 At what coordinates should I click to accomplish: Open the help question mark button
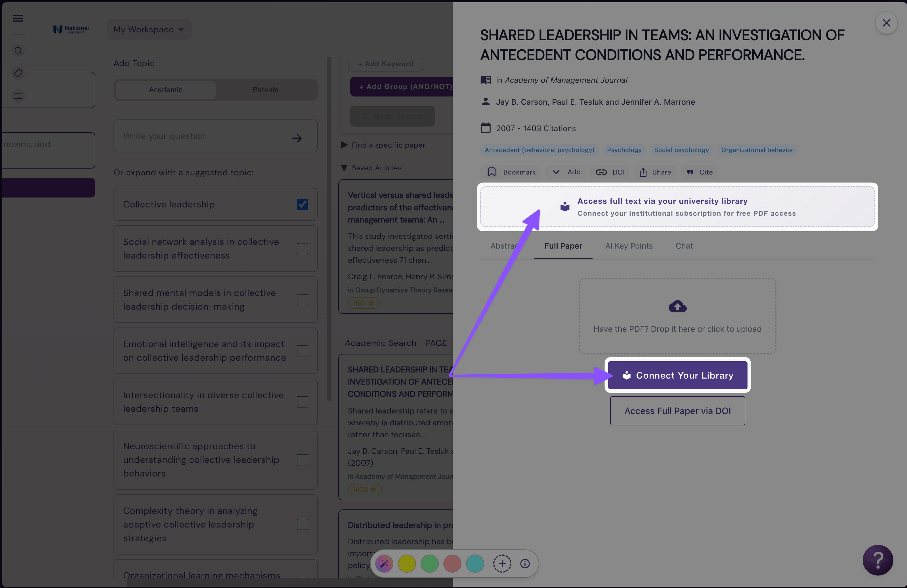click(x=878, y=560)
